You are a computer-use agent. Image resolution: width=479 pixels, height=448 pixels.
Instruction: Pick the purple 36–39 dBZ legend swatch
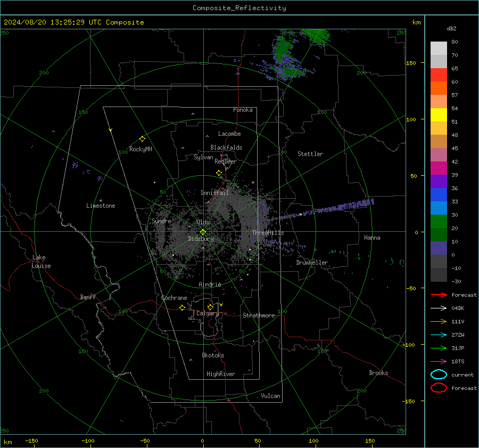click(x=439, y=181)
